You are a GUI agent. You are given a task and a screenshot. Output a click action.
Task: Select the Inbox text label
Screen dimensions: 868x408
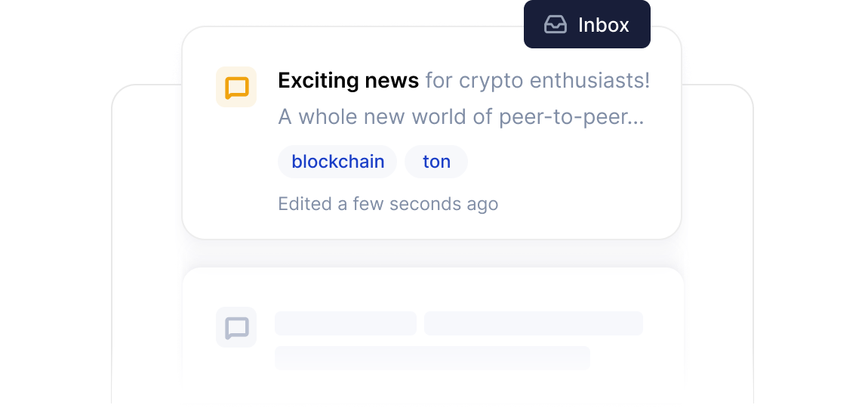603,25
